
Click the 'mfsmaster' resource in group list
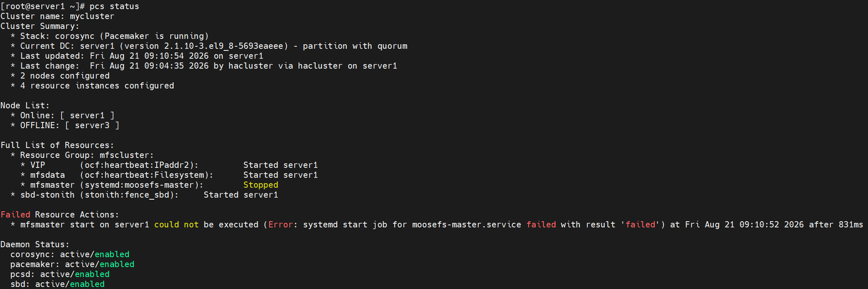(52, 185)
